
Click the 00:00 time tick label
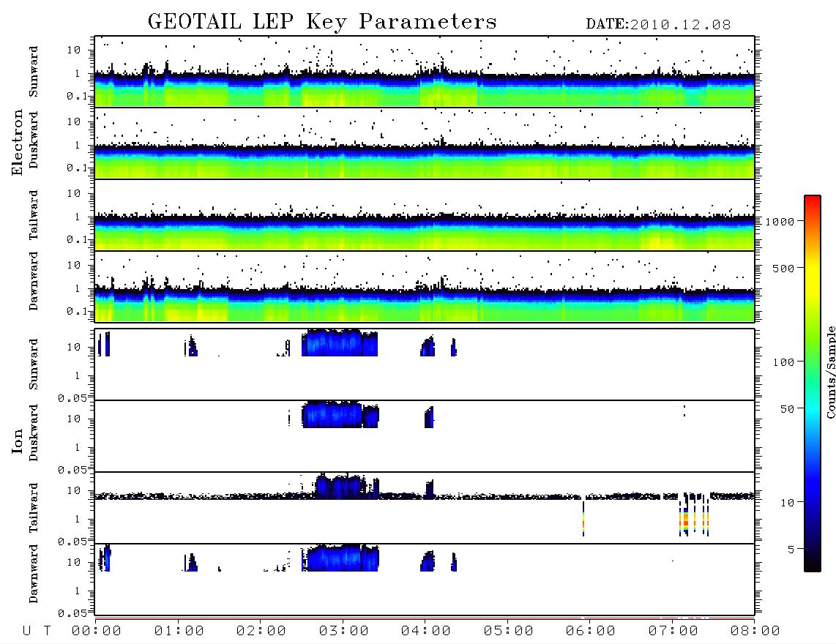pyautogui.click(x=97, y=632)
